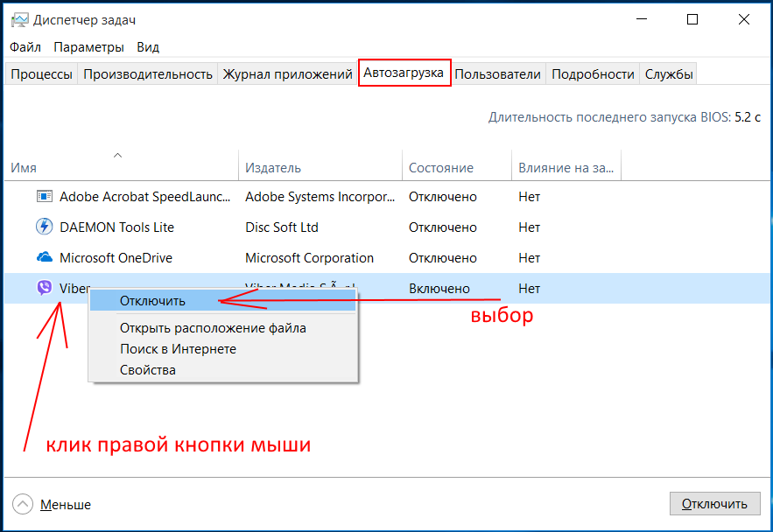Click the Disc Soft Ltd publisher cell

(x=282, y=227)
